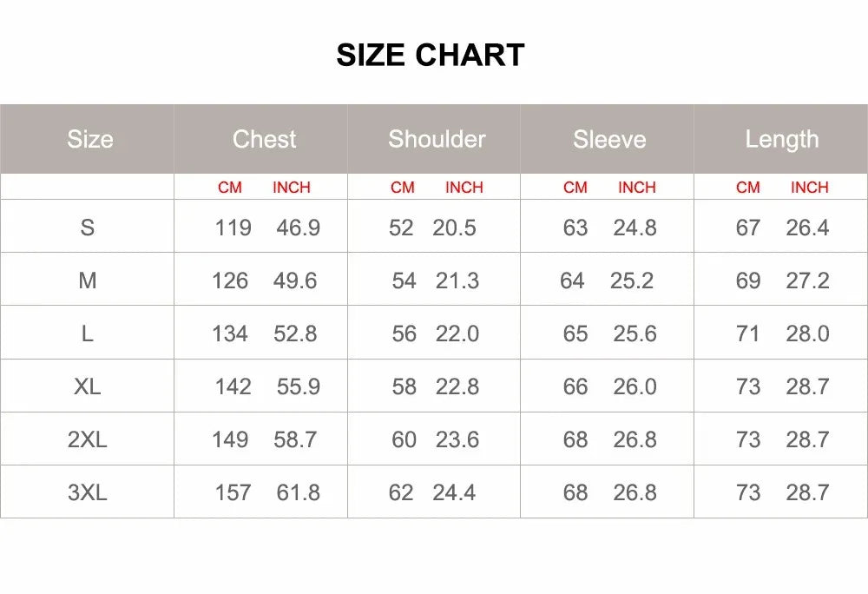This screenshot has height=594, width=868.
Task: Click chest value 119 cm for S
Action: [x=233, y=228]
